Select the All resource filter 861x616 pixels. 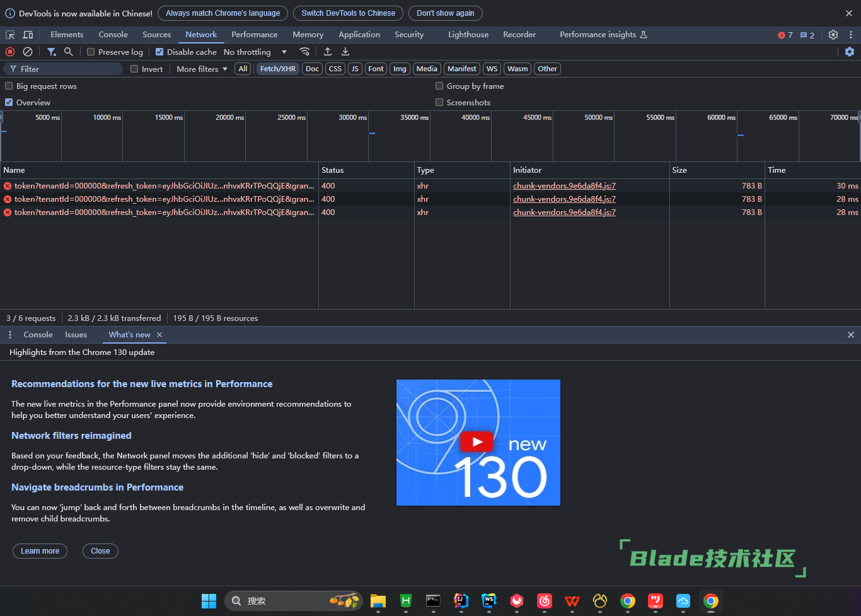(x=243, y=69)
